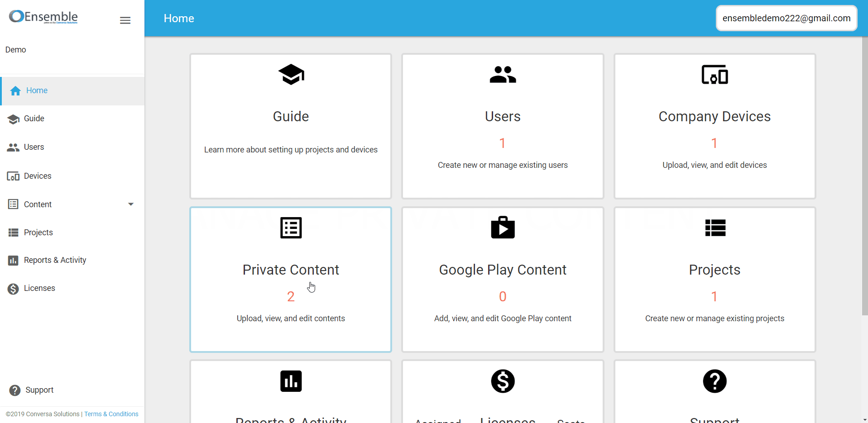The image size is (868, 423).
Task: Click the Reports & Activity chart sidebar icon
Action: coord(13,261)
